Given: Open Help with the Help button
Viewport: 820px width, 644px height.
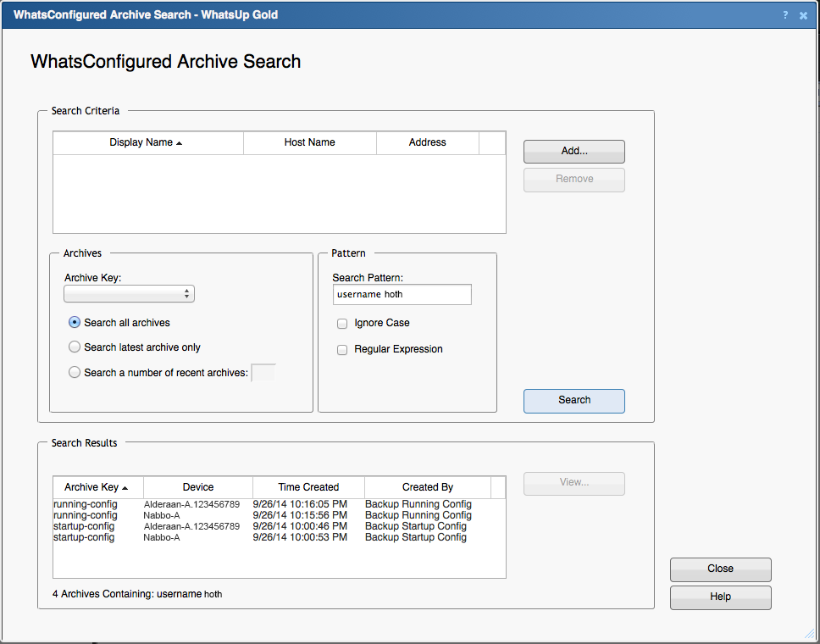Looking at the screenshot, I should [x=721, y=597].
